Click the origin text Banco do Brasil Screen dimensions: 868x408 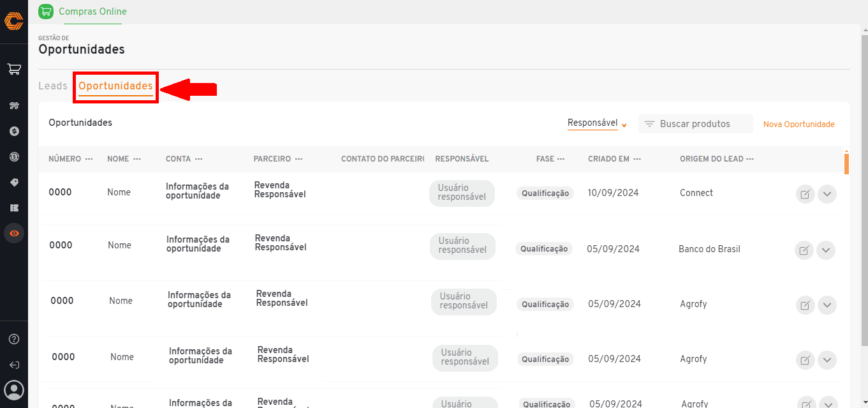[x=709, y=249]
